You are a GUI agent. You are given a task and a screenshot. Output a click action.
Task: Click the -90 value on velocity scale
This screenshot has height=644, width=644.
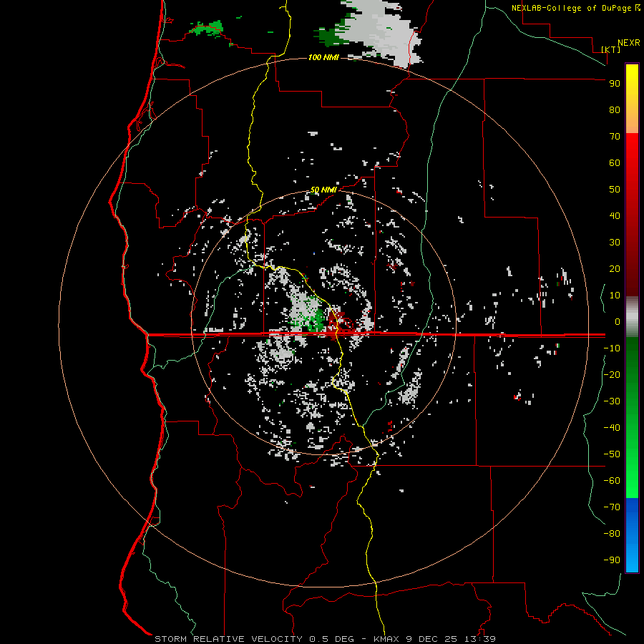click(x=612, y=560)
